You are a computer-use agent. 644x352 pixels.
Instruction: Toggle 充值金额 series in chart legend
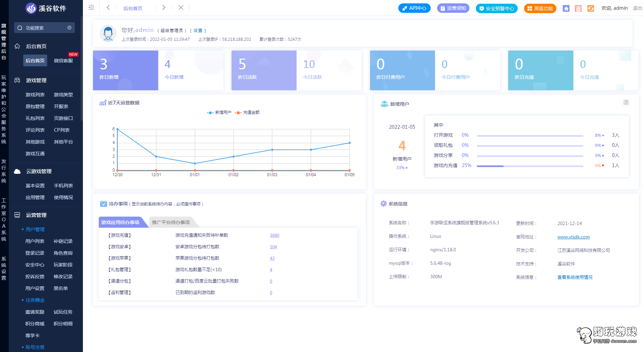[247, 113]
